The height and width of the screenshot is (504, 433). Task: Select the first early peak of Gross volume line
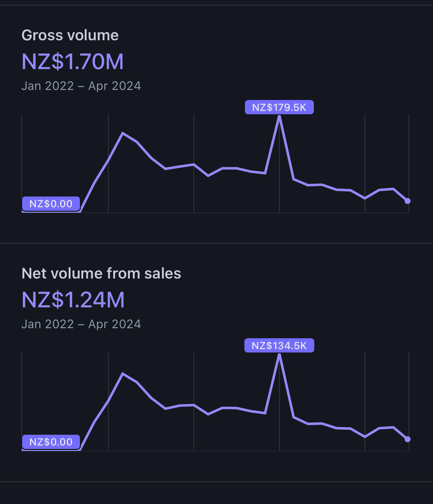click(x=123, y=133)
